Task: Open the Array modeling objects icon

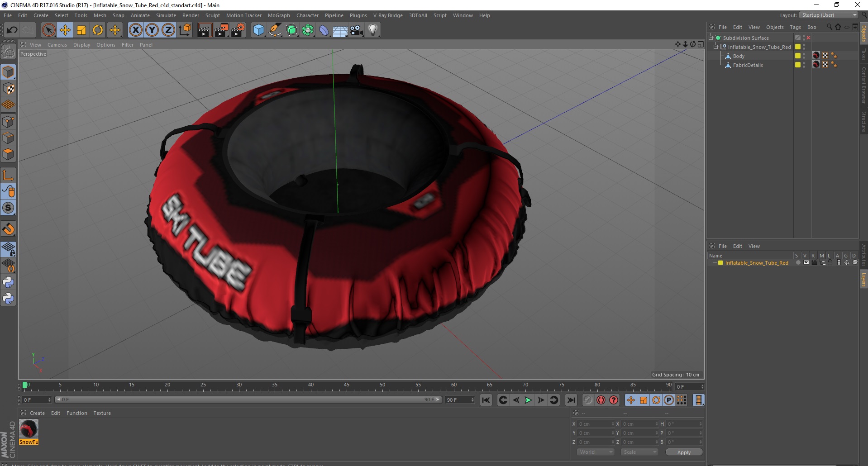Action: (308, 30)
